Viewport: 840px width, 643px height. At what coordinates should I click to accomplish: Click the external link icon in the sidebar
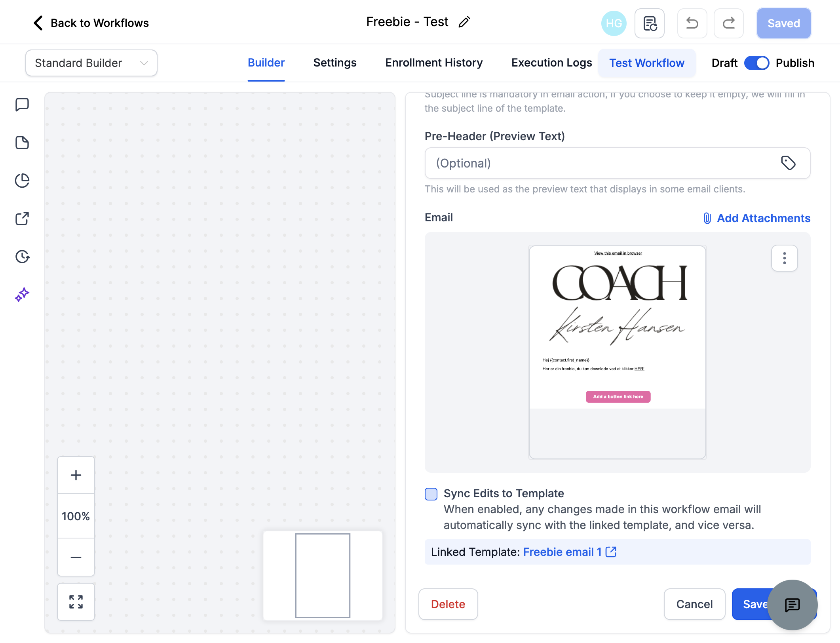click(22, 219)
